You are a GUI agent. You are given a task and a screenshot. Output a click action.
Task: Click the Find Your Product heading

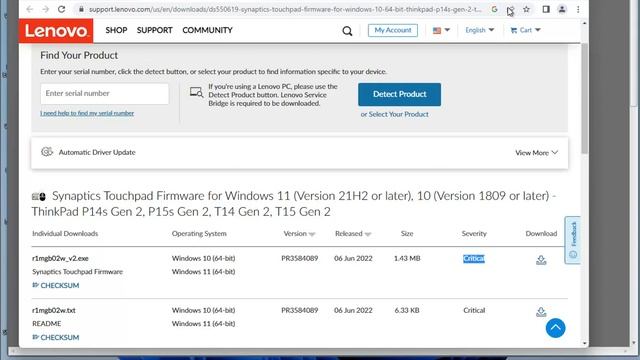click(x=79, y=55)
